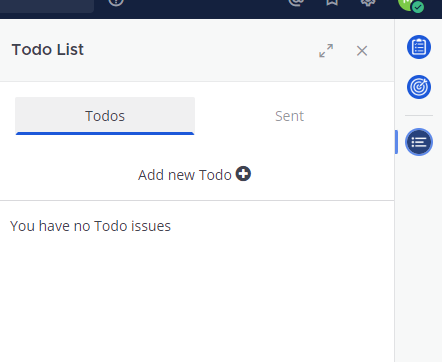The height and width of the screenshot is (362, 442).
Task: Click the "You have no Todo issues" message
Action: (90, 226)
